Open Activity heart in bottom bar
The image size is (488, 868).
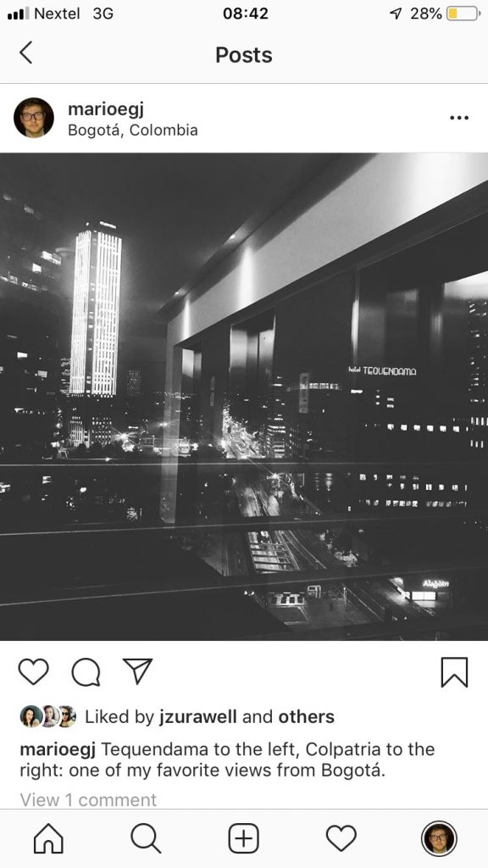click(341, 838)
